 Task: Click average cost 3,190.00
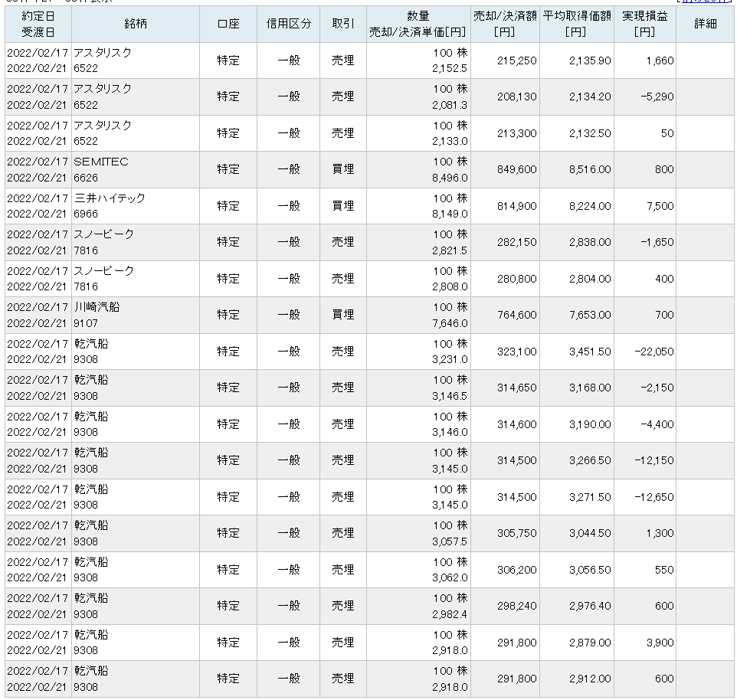590,425
